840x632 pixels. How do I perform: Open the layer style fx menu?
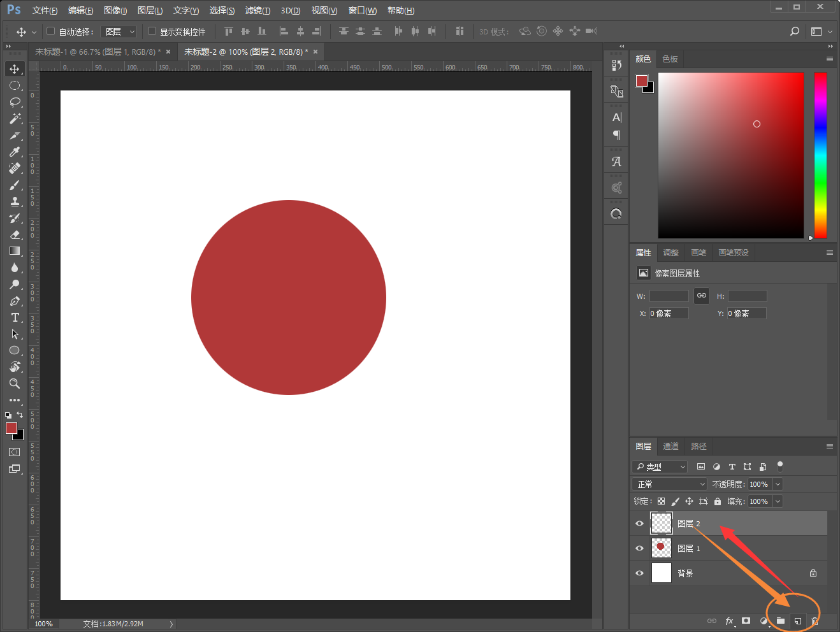[x=729, y=621]
